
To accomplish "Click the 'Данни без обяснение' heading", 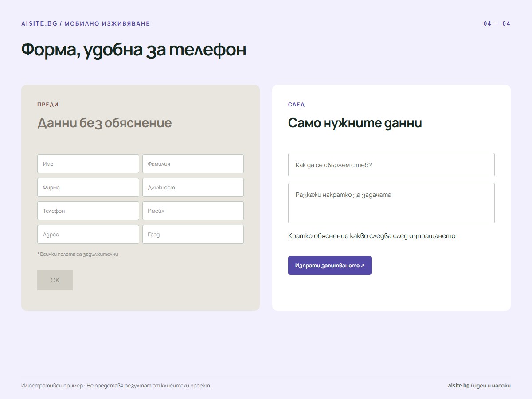I will (x=104, y=123).
